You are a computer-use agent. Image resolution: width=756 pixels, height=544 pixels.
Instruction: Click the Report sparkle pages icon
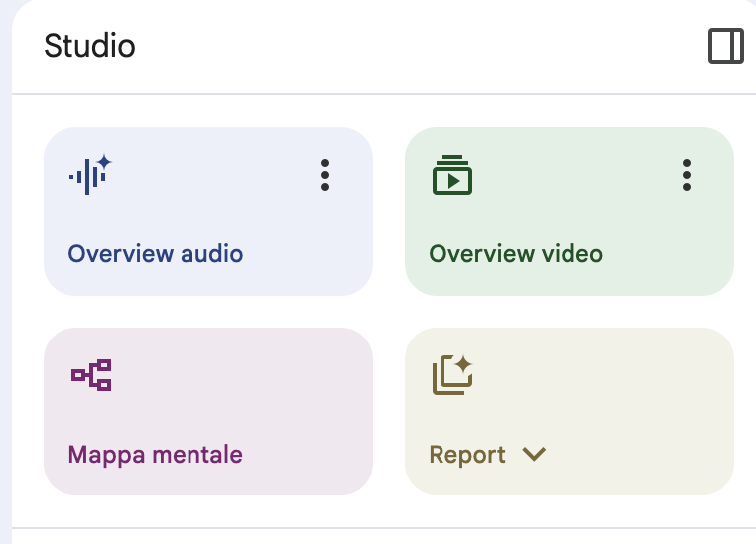click(x=451, y=375)
